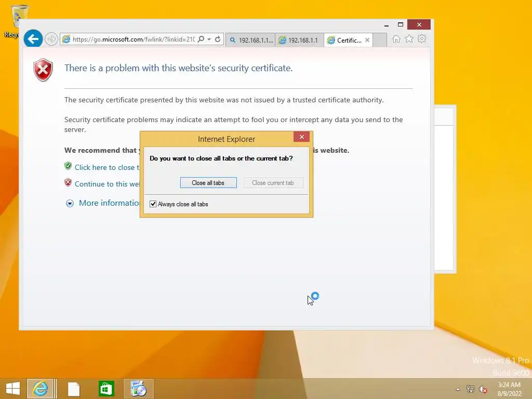Viewport: 532px width, 399px height.
Task: Open the Windows Start button
Action: click(13, 389)
